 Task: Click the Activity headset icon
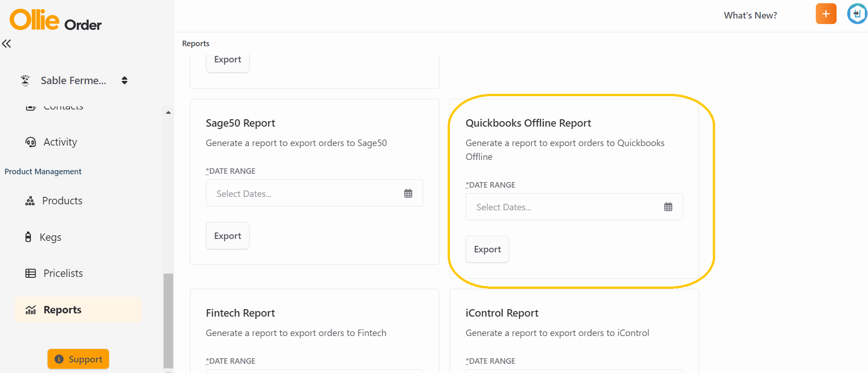[x=30, y=142]
